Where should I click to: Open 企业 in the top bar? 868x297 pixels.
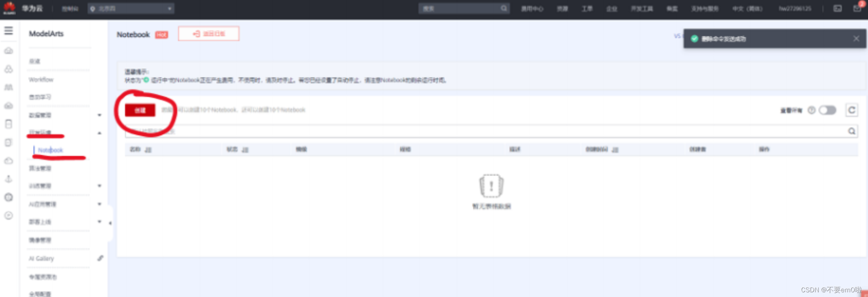[611, 8]
